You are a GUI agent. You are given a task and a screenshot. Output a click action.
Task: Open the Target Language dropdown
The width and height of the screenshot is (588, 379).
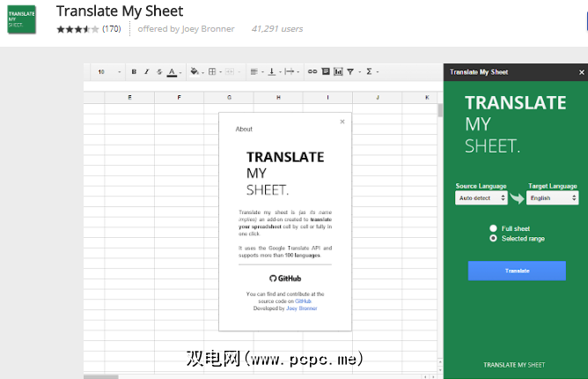(x=553, y=198)
